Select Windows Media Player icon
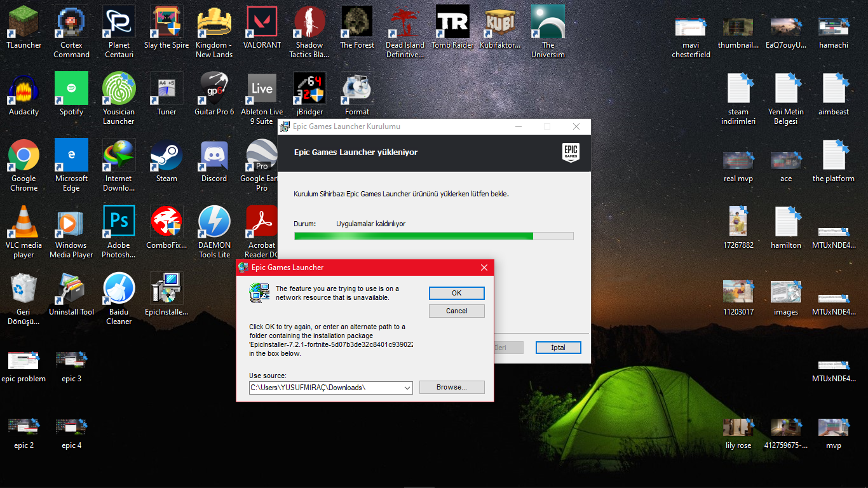 pyautogui.click(x=71, y=222)
